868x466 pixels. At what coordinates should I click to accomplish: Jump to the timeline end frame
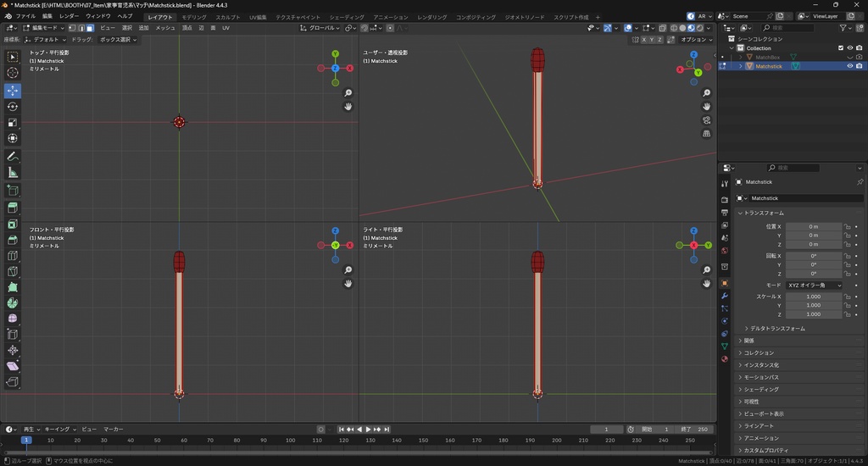pos(387,430)
